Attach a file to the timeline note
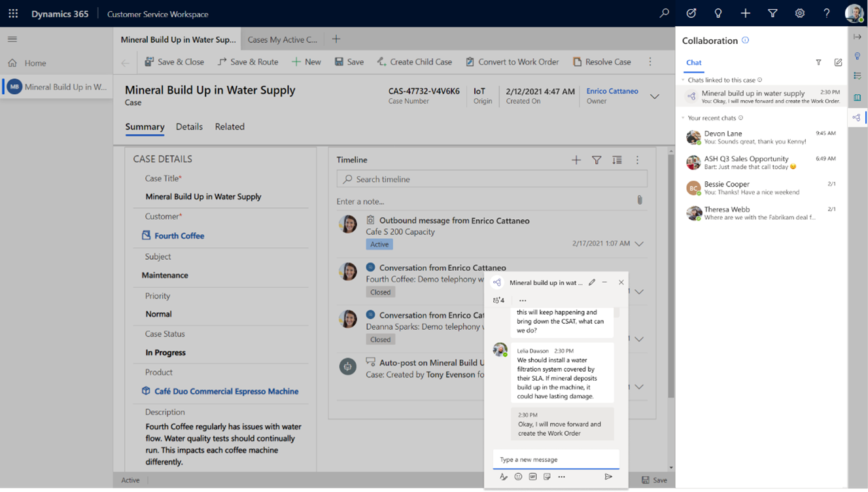868x492 pixels. (640, 200)
